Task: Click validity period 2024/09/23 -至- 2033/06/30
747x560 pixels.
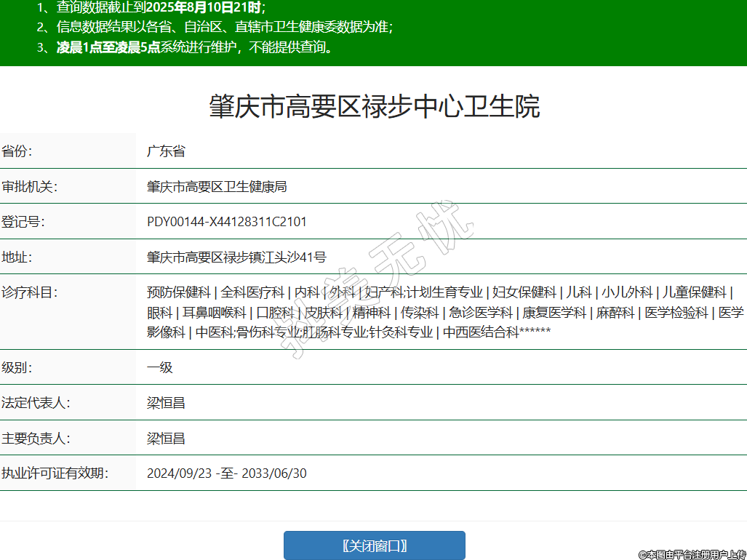Action: click(226, 473)
